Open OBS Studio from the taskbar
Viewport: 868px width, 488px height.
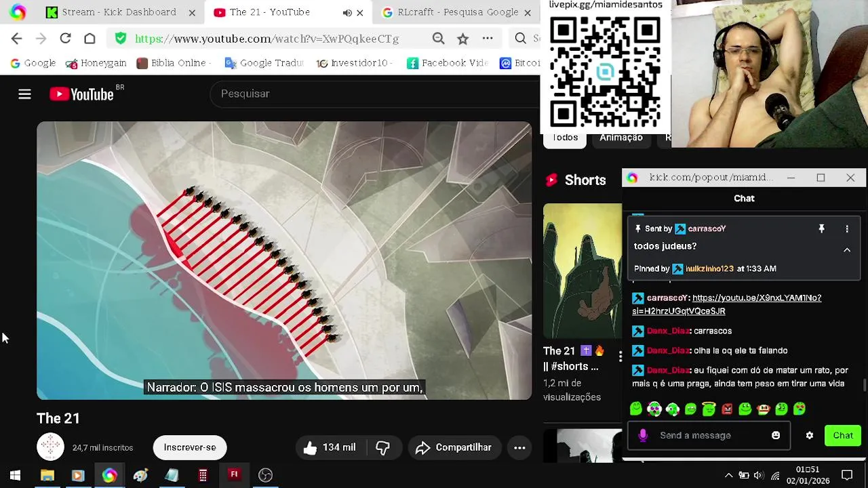265,475
